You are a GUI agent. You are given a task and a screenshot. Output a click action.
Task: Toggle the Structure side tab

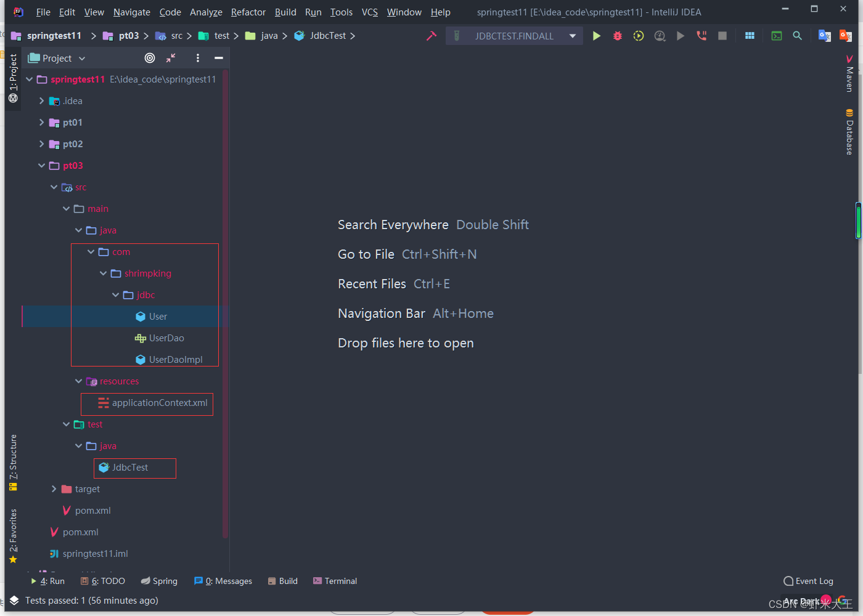tap(13, 463)
